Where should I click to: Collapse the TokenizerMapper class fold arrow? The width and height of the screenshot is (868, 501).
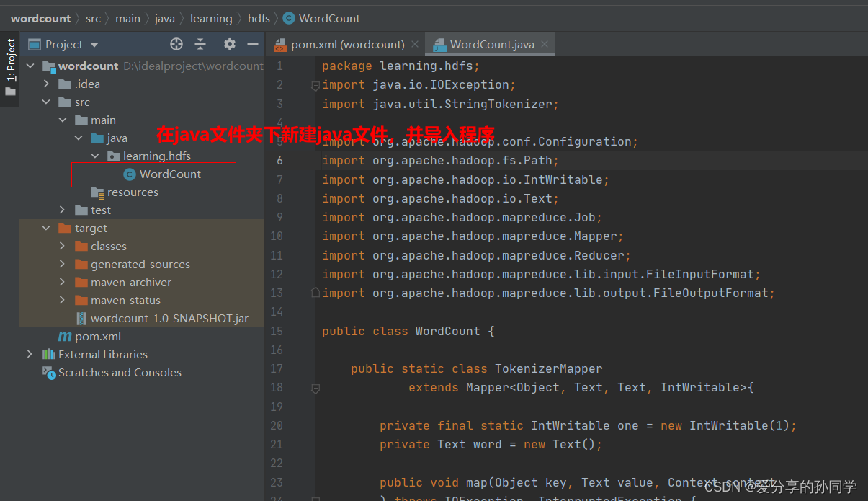tap(315, 388)
